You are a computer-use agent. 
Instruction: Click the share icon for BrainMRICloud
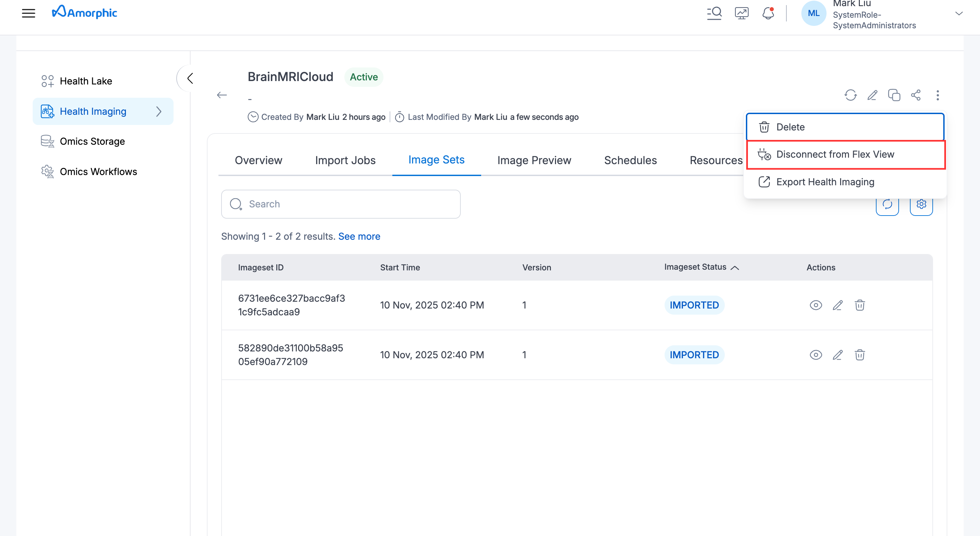(916, 95)
